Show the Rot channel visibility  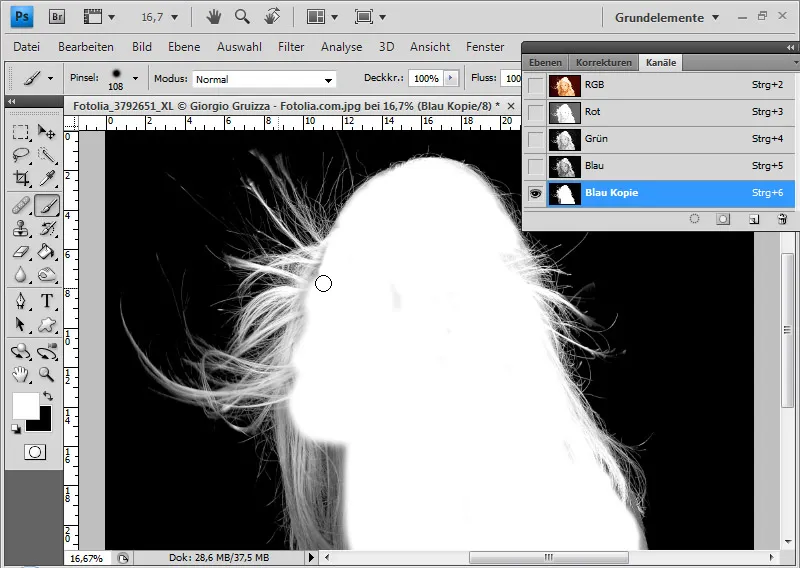[535, 112]
